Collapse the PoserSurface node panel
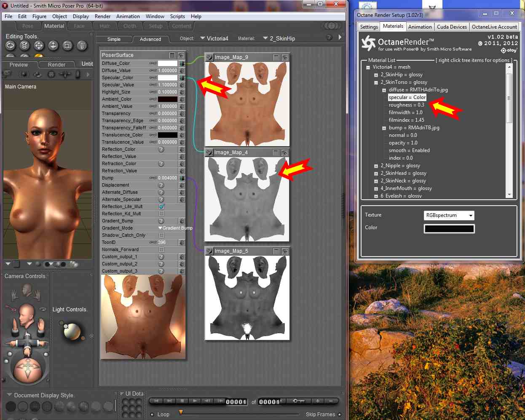The image size is (525, 420). point(172,55)
